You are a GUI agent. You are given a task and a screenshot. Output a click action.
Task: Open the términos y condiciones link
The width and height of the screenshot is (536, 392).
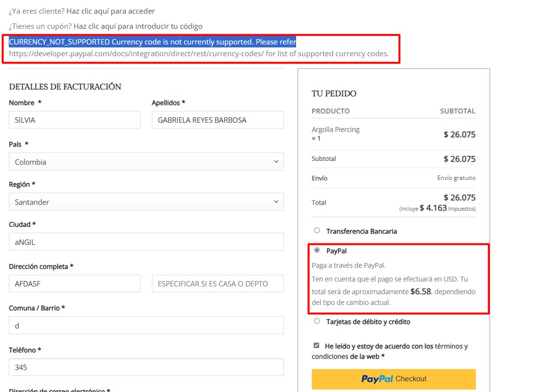(x=448, y=346)
